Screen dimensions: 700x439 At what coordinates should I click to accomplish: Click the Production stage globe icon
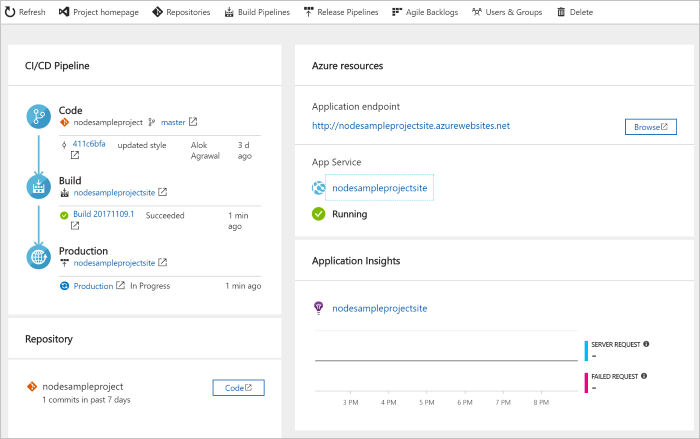point(40,257)
